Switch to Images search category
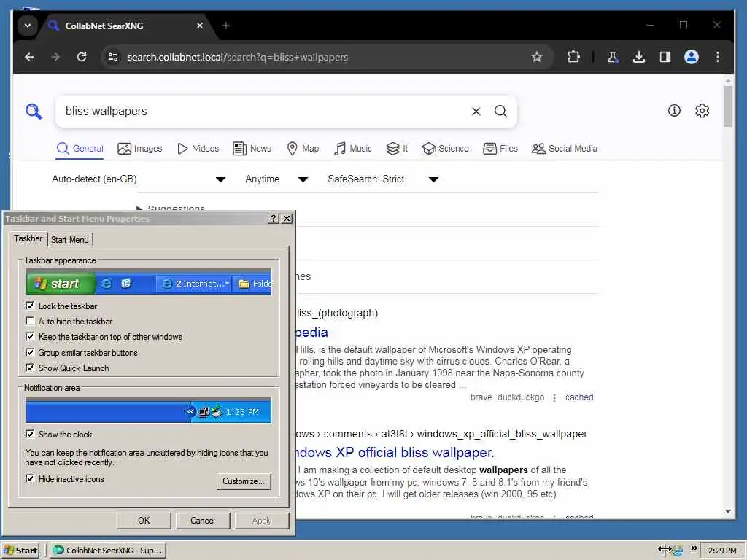 pyautogui.click(x=140, y=149)
